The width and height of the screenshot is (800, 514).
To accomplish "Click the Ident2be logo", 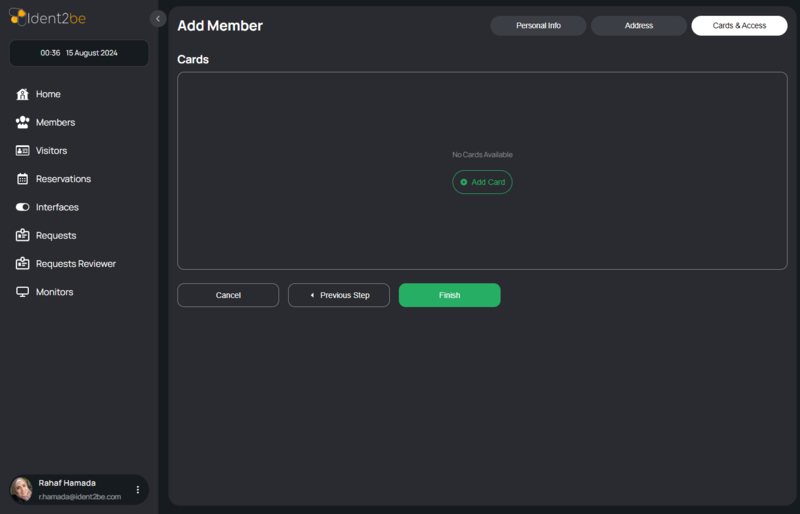I will [x=47, y=18].
